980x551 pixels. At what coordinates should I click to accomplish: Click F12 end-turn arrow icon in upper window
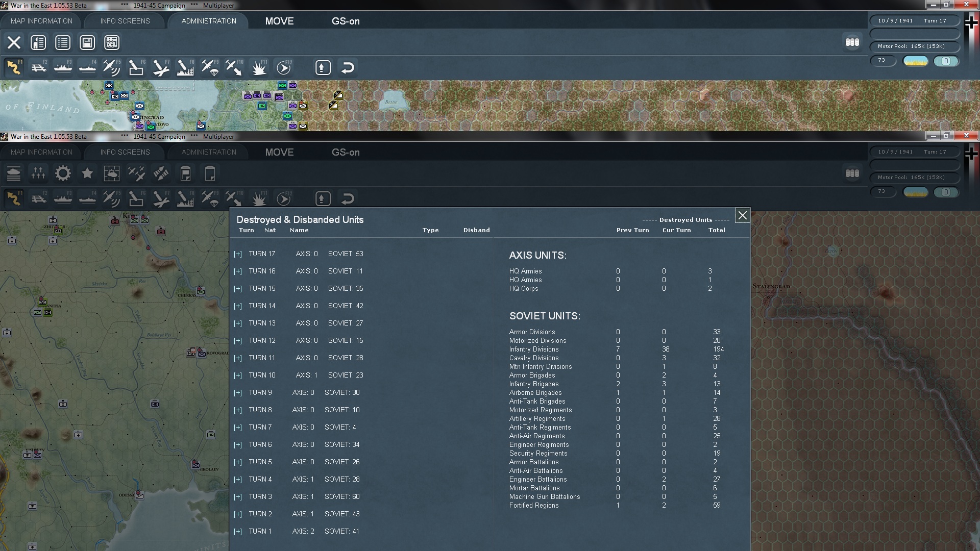[x=284, y=67]
